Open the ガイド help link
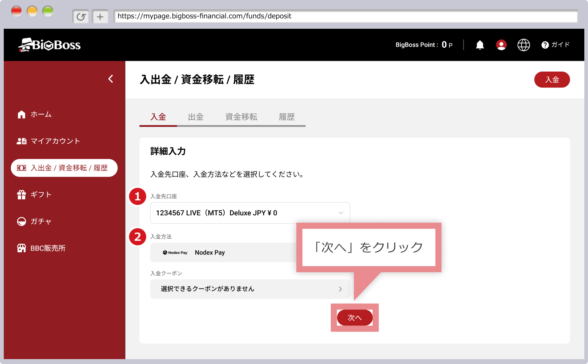This screenshot has height=364, width=588. click(556, 45)
